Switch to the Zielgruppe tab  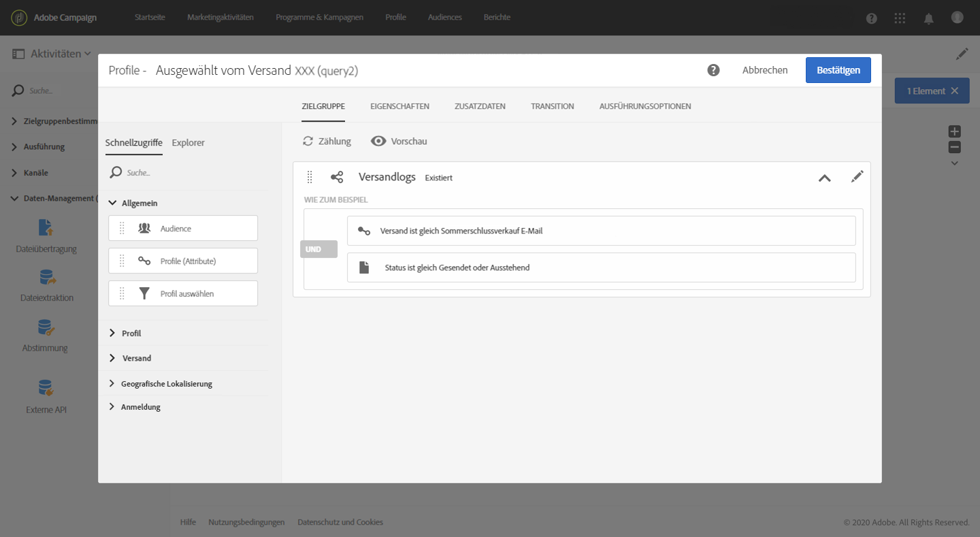pos(323,106)
